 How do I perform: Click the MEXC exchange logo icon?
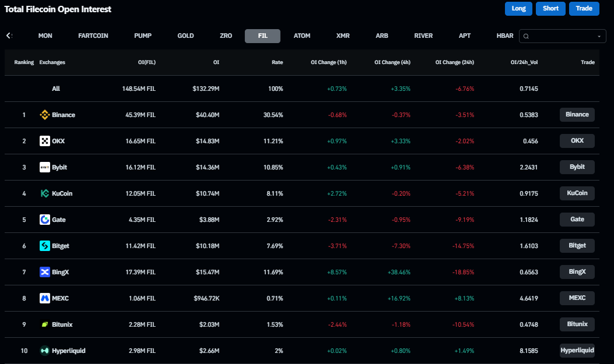pyautogui.click(x=44, y=298)
